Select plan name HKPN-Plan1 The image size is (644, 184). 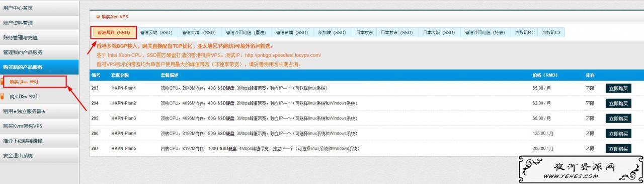[124, 88]
